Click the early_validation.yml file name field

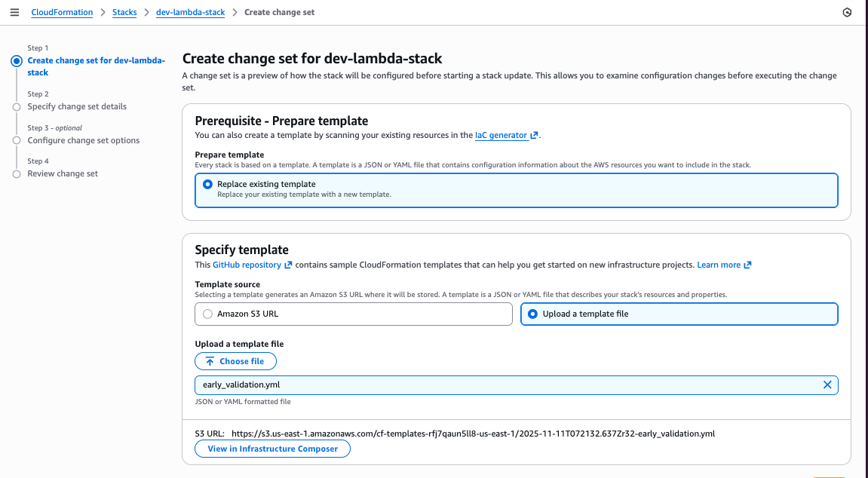[452, 385]
